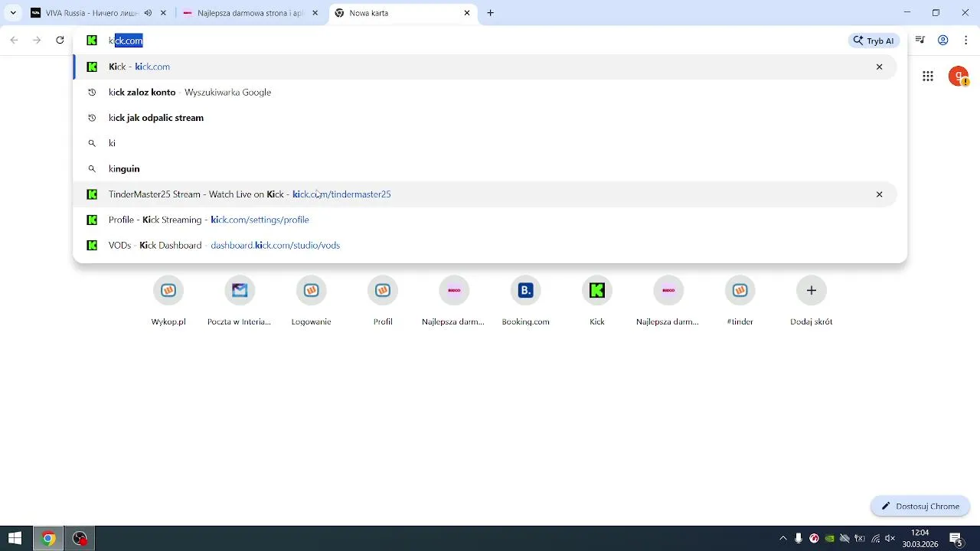
Task: Click the microphone icon in system tray
Action: [x=799, y=539]
